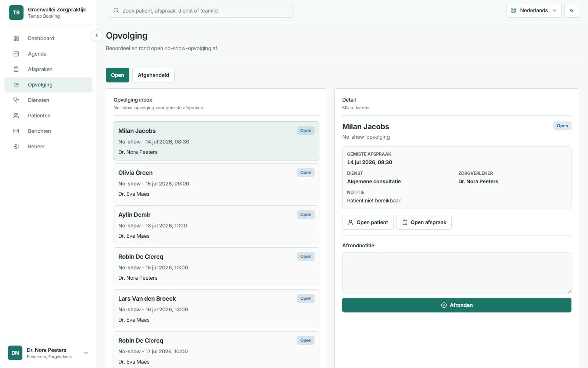This screenshot has width=588, height=368.
Task: Click "Algemene consultatie" service value
Action: 374,181
